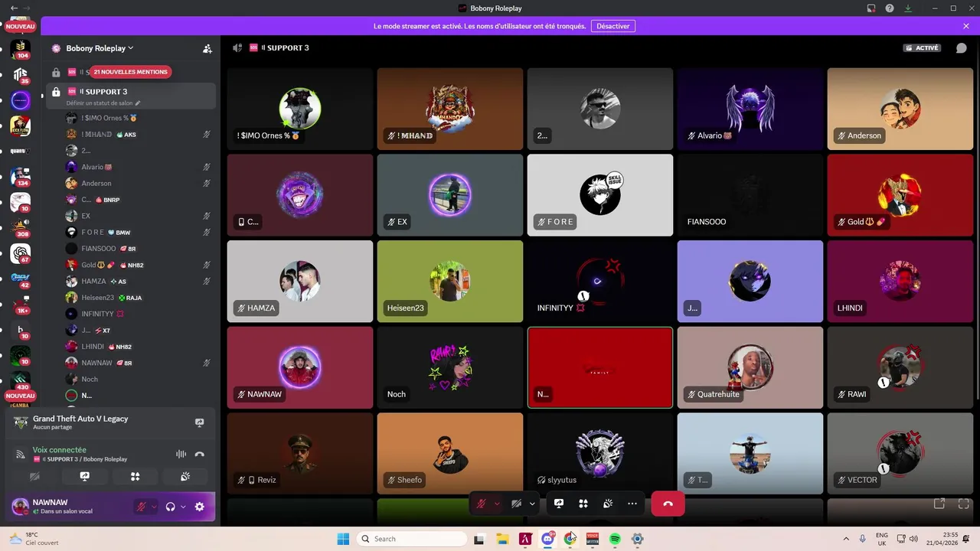Viewport: 980px width, 551px height.
Task: Open Spotify from the Windows taskbar
Action: point(615,539)
